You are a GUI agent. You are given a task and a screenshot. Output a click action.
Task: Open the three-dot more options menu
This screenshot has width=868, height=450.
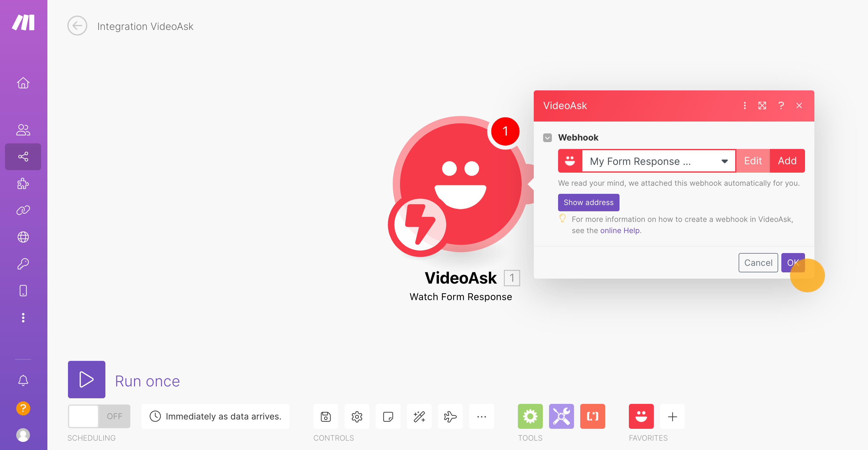(745, 105)
